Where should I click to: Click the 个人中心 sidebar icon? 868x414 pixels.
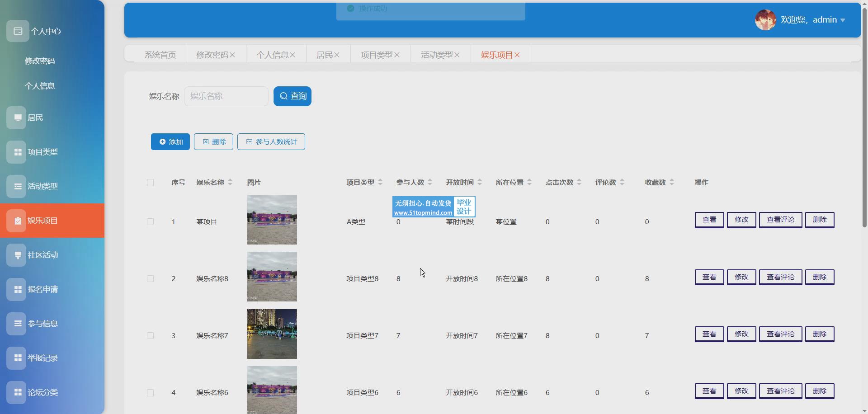(18, 31)
